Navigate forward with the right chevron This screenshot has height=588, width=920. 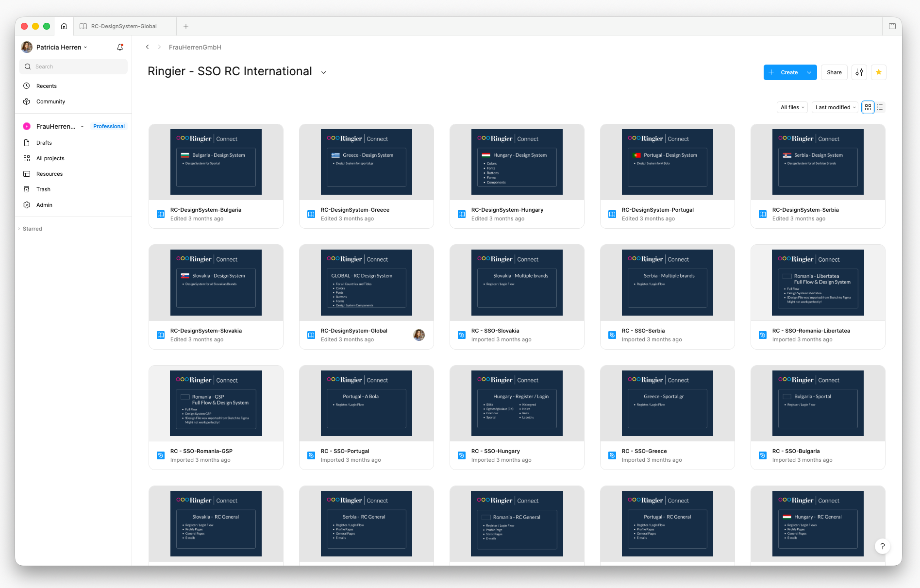159,47
